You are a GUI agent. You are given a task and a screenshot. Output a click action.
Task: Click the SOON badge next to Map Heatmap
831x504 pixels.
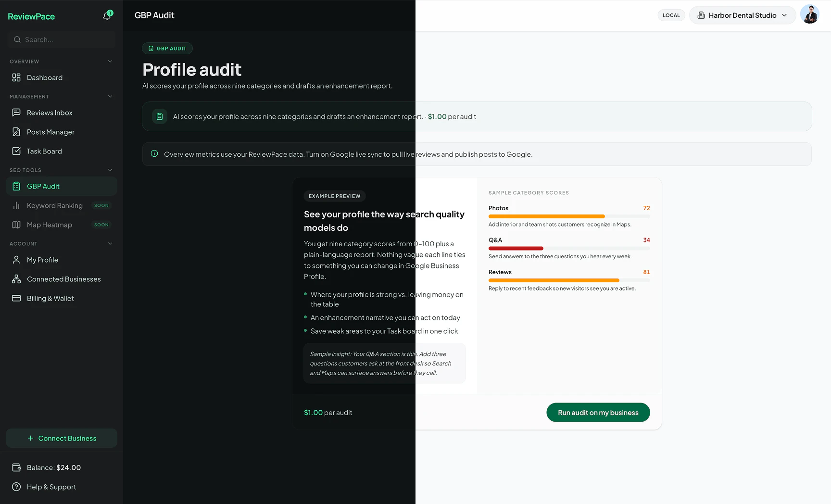pos(101,225)
